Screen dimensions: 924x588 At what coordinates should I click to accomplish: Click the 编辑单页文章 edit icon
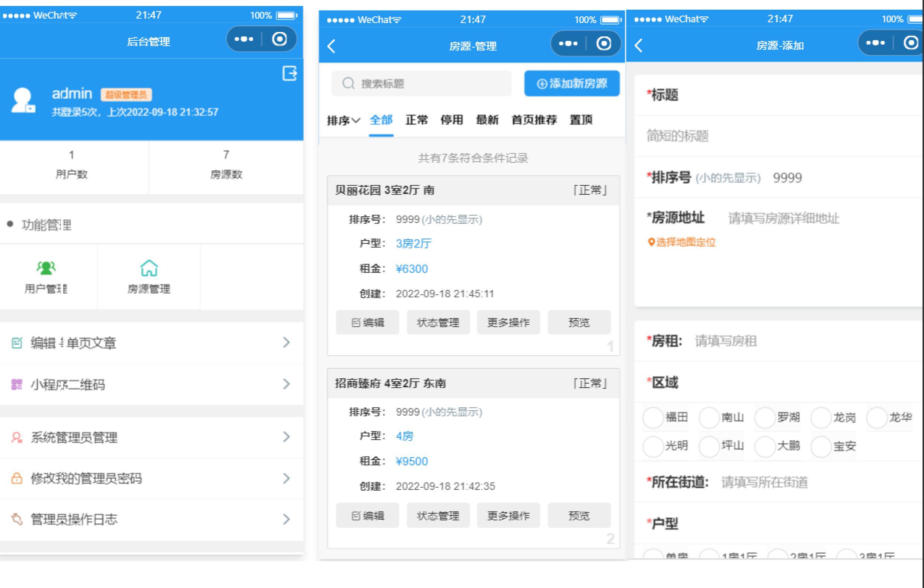coord(17,343)
